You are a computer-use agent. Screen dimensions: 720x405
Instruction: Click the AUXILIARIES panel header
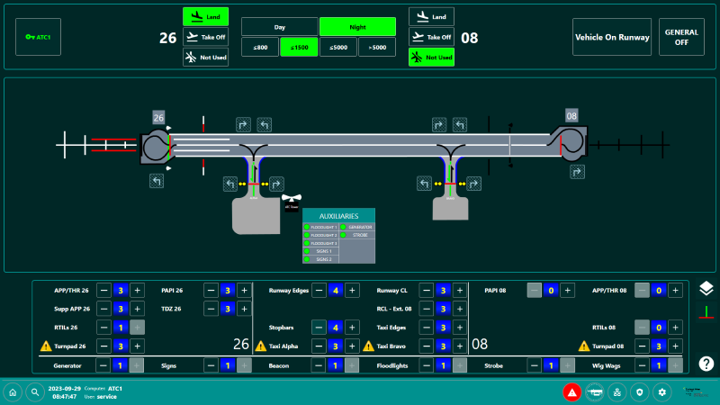coord(338,216)
